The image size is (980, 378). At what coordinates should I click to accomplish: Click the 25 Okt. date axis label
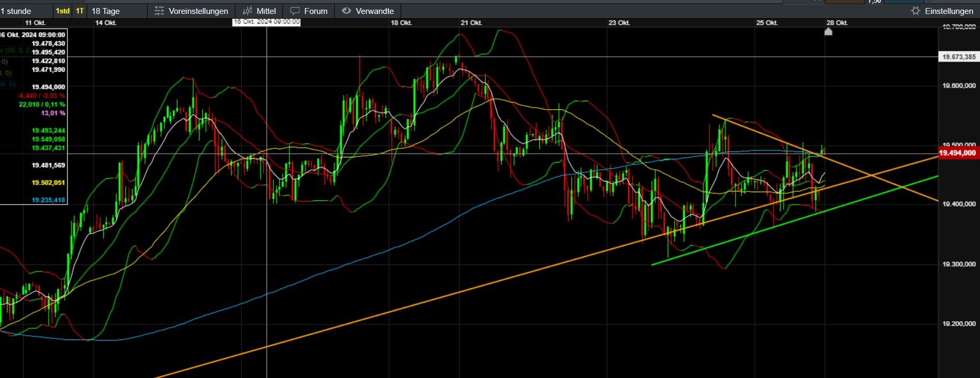pyautogui.click(x=767, y=22)
